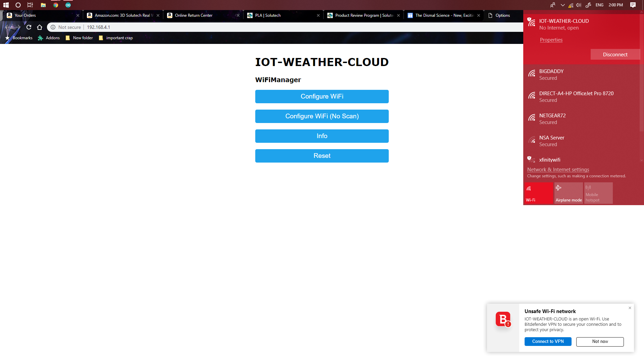Click the Configure WiFi button
This screenshot has width=644, height=362.
coord(322,97)
